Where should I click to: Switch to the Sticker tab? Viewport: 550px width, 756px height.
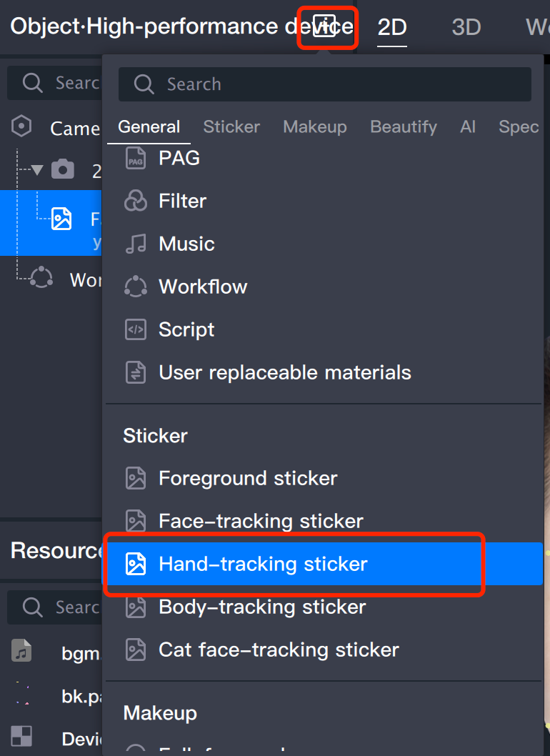pyautogui.click(x=231, y=127)
